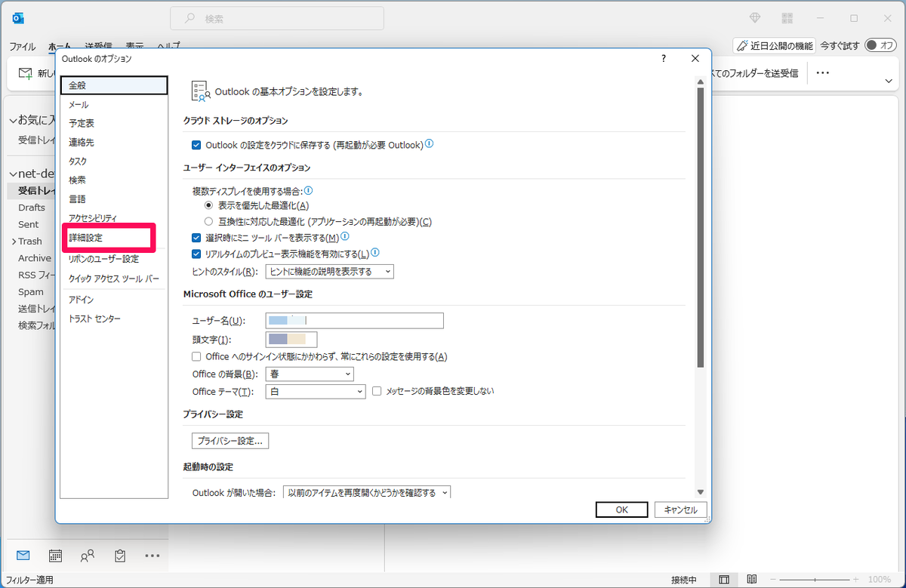Select 表示を優先した最適化 radio button
Image resolution: width=906 pixels, height=588 pixels.
(x=209, y=205)
